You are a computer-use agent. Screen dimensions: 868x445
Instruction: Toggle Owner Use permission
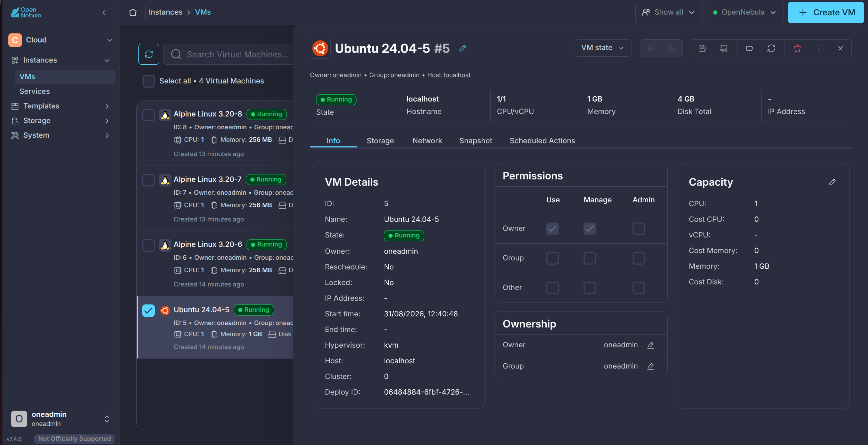click(x=553, y=229)
